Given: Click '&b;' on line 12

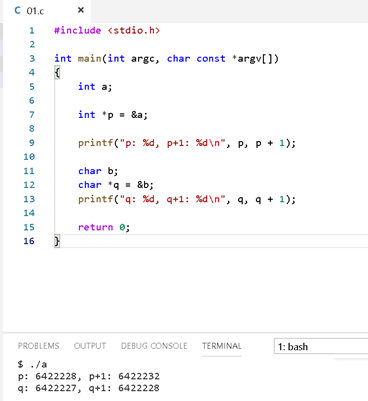Looking at the screenshot, I should point(145,185).
